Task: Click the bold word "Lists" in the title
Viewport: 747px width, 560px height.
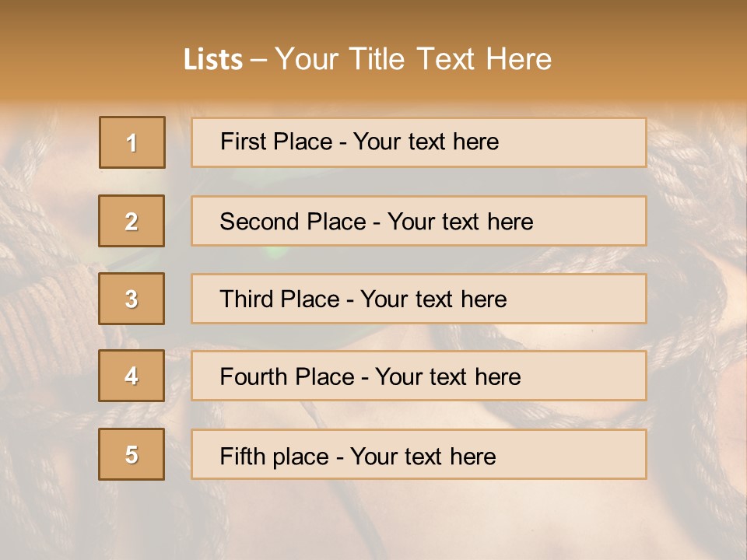Action: 213,60
